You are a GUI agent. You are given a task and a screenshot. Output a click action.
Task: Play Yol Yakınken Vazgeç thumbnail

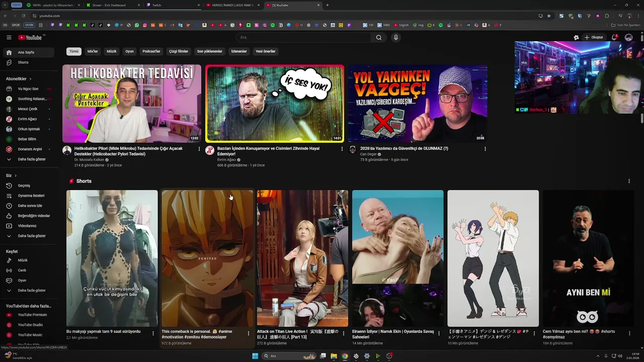point(418,104)
